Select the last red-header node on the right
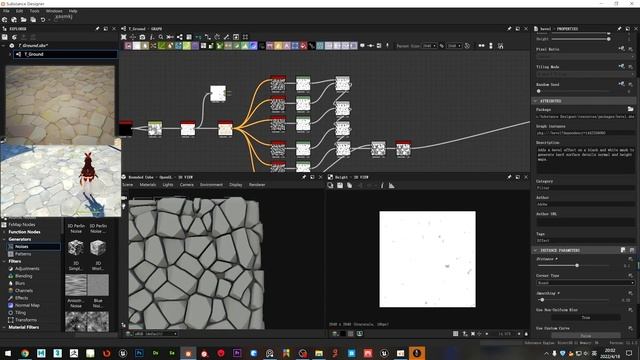Image resolution: width=640 pixels, height=360 pixels. (x=403, y=149)
